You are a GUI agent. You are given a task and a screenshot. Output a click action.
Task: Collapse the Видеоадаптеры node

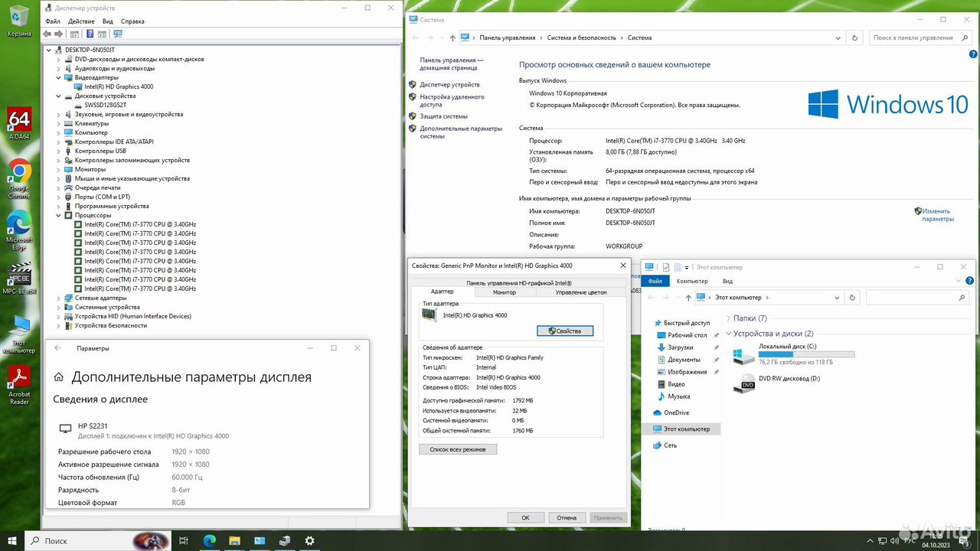click(x=58, y=77)
